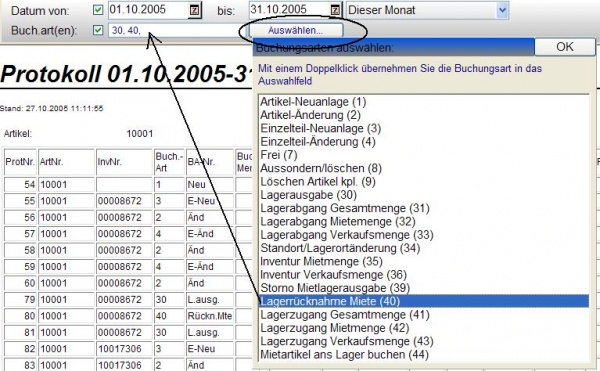Click the ArtNr. column header

[67, 162]
